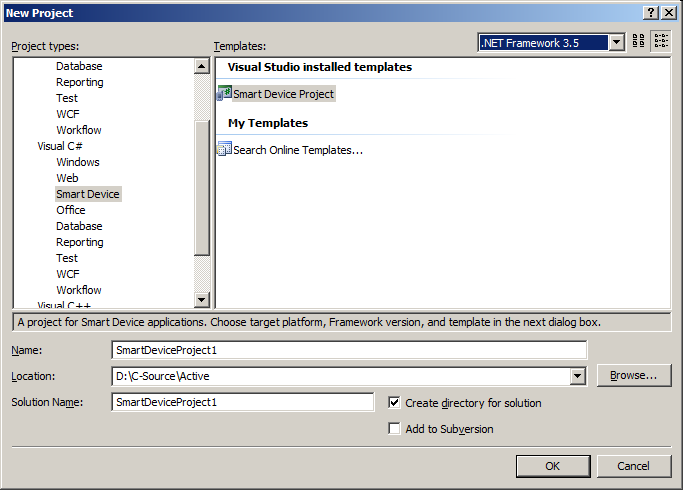Image resolution: width=683 pixels, height=490 pixels.
Task: Open the .NET Framework version dropdown
Action: coord(616,43)
